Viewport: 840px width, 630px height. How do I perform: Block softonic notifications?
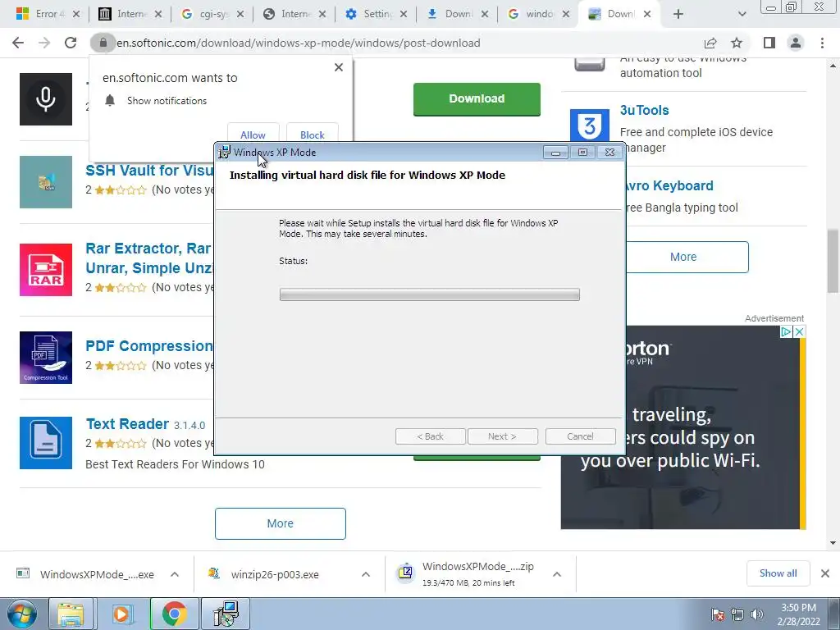coord(313,135)
